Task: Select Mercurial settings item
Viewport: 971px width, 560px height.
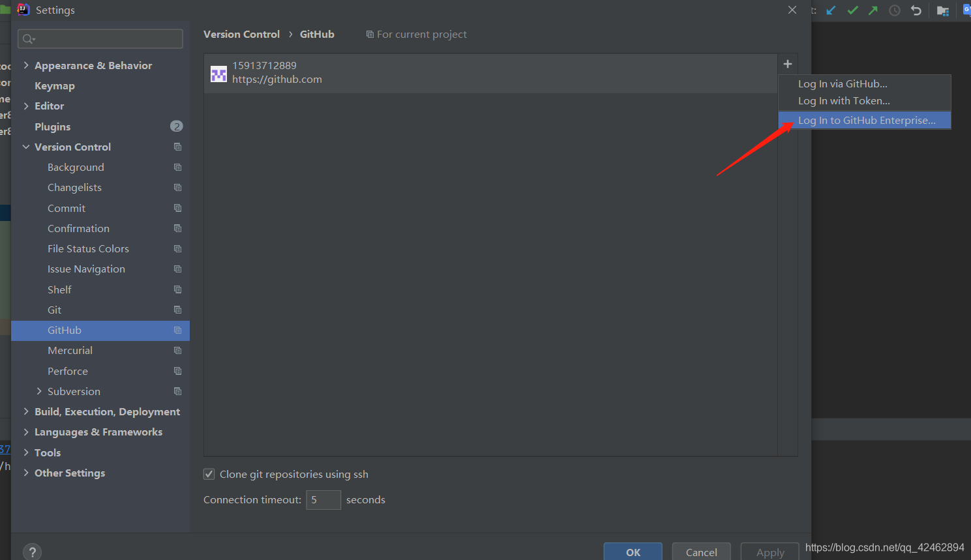Action: pyautogui.click(x=70, y=350)
